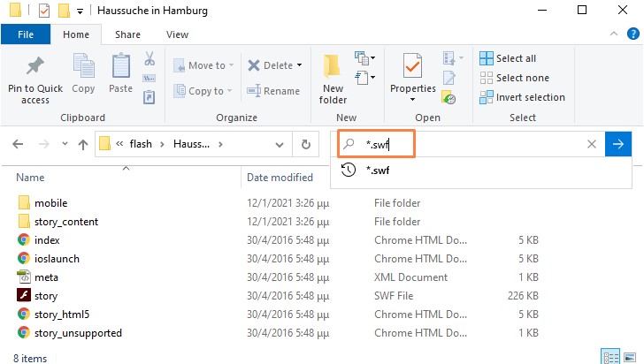
Task: Clear the search box with X
Action: [592, 144]
